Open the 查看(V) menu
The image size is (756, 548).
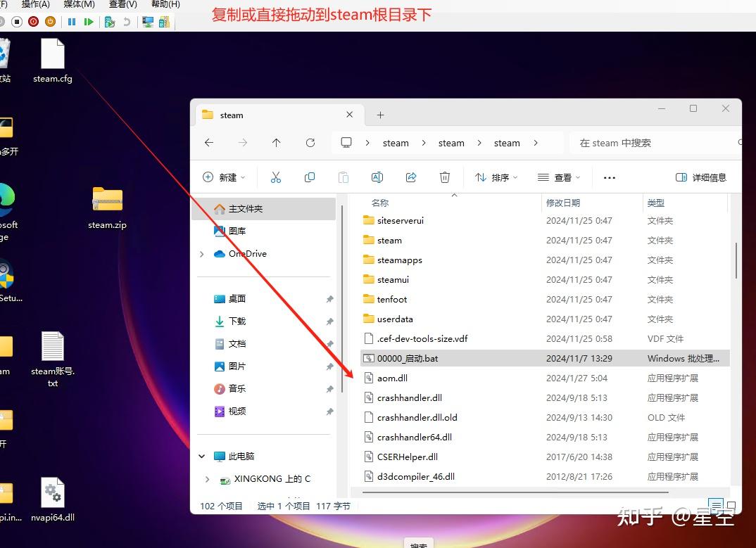coord(123,4)
